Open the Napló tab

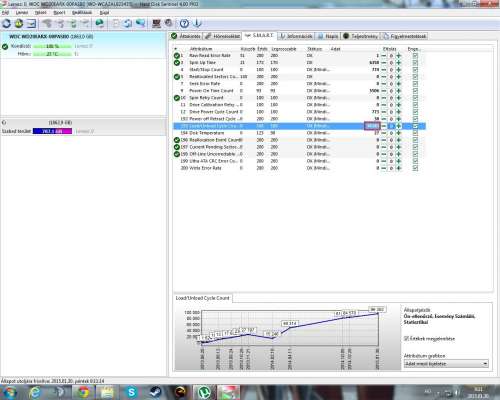click(328, 36)
